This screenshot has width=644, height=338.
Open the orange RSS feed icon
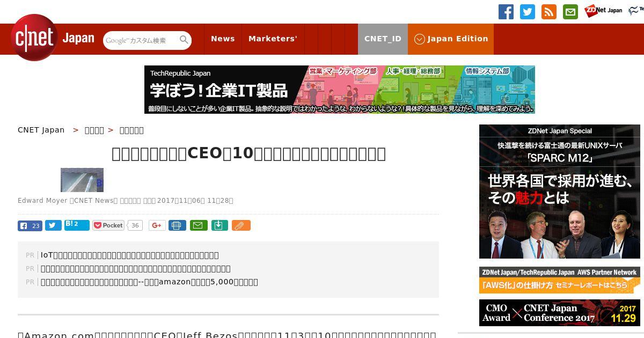point(549,12)
